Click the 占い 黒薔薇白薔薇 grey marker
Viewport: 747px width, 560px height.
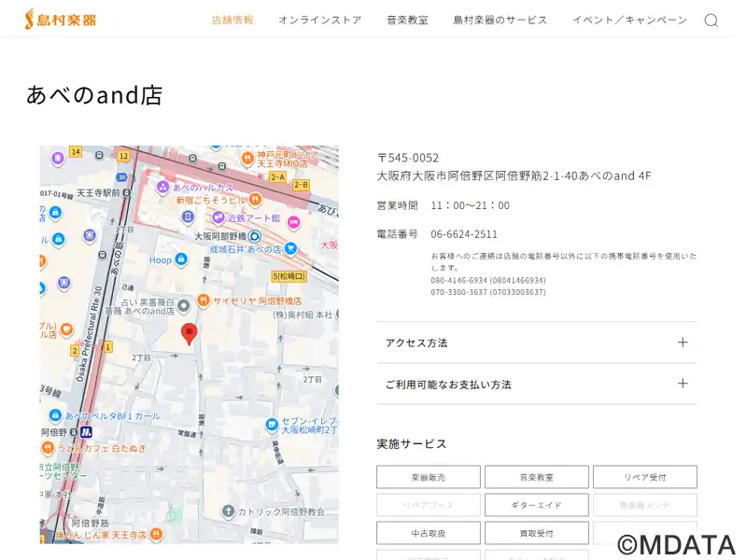coord(183,306)
